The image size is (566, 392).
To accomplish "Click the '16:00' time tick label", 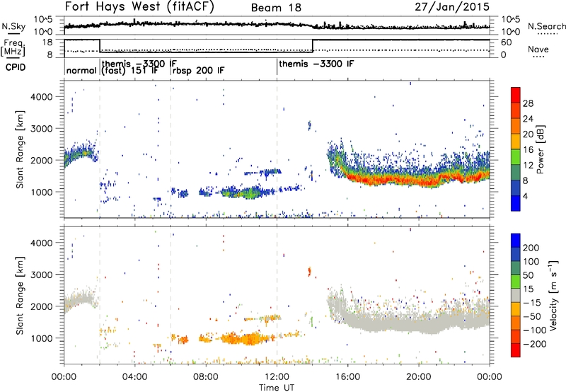I will (347, 376).
